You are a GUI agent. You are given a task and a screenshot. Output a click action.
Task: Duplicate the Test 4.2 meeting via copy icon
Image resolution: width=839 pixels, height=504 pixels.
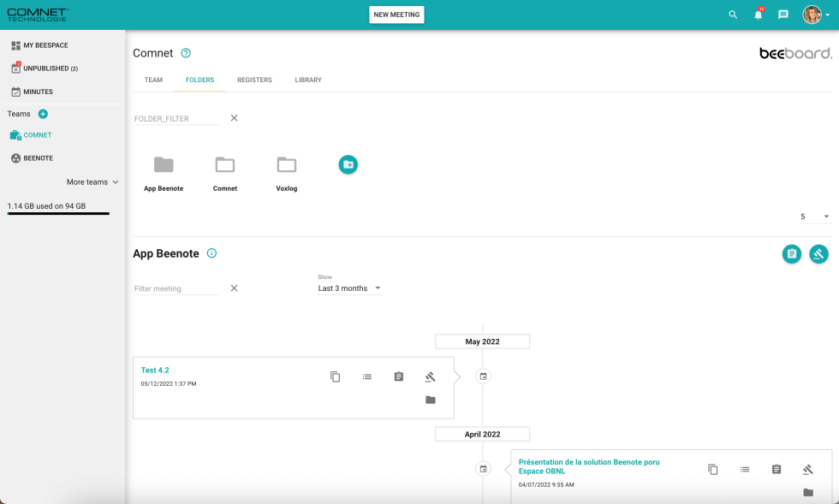click(335, 377)
